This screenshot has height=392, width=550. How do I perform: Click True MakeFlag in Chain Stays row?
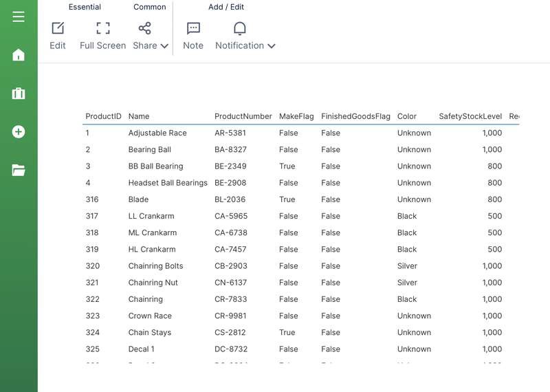pos(287,332)
